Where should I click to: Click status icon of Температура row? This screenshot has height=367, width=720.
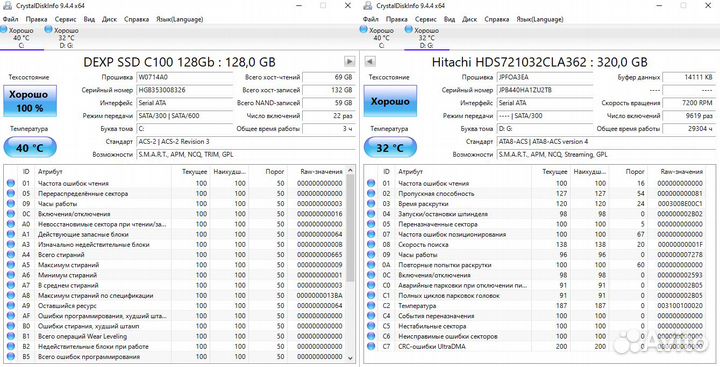371,305
